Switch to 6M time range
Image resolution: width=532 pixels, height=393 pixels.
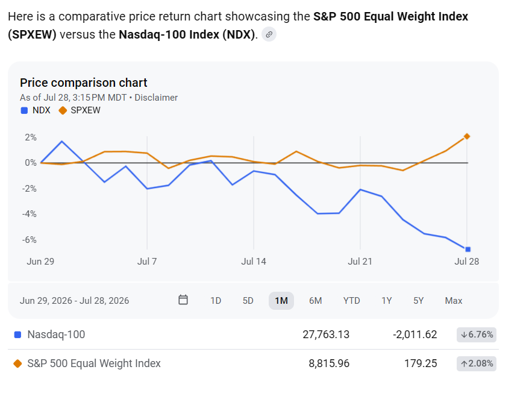pos(315,301)
